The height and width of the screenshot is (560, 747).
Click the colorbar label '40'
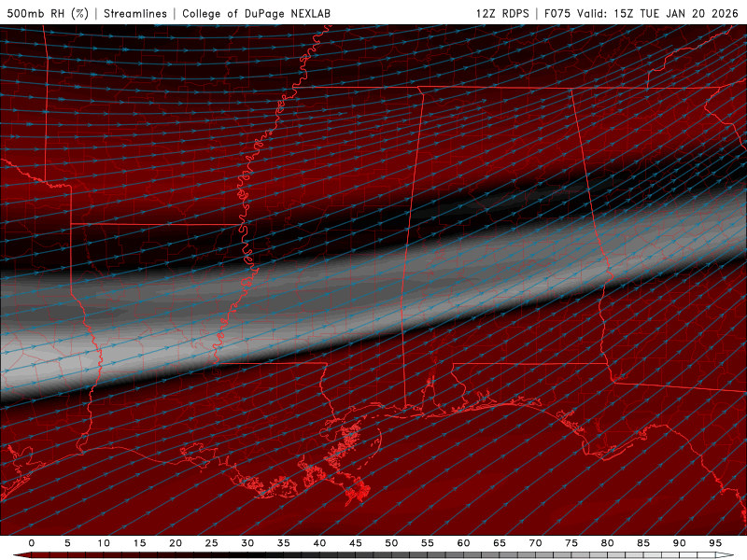319,543
